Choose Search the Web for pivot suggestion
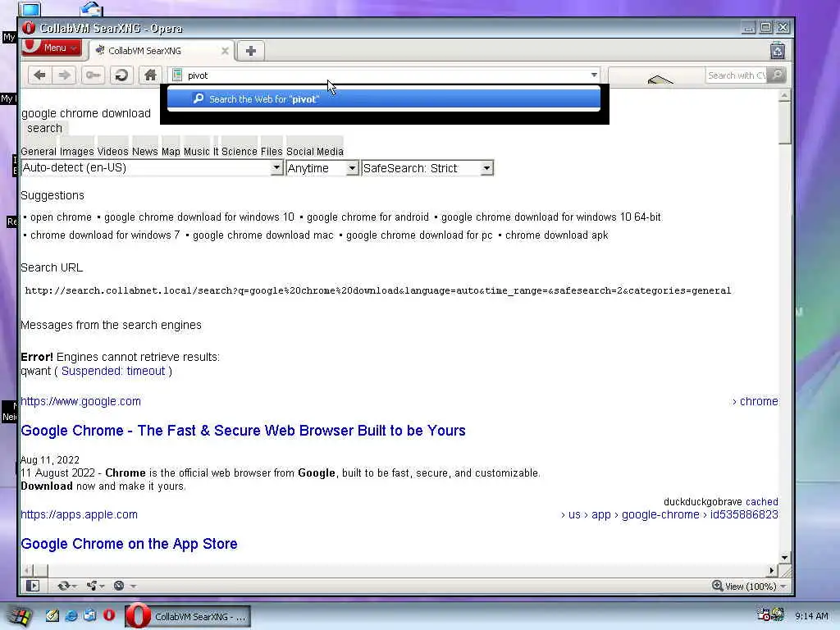Viewport: 840px width, 630px height. pos(384,99)
